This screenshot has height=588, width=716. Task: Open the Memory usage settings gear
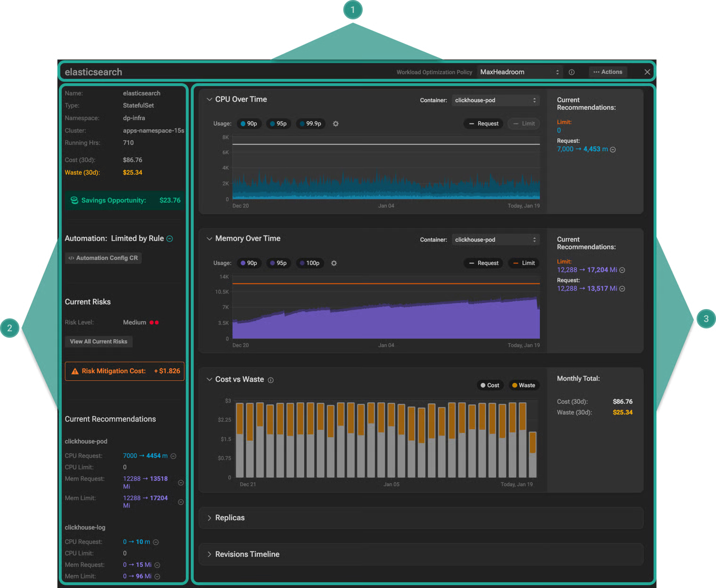coord(334,263)
